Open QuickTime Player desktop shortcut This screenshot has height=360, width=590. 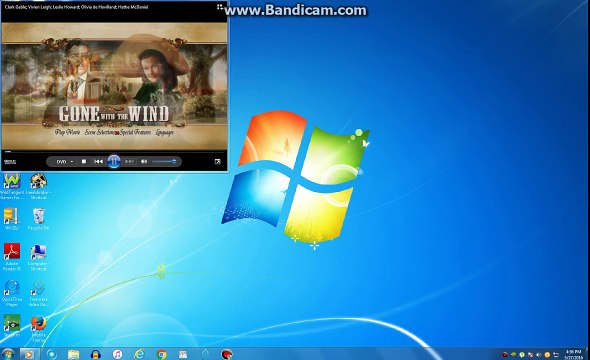tap(12, 293)
